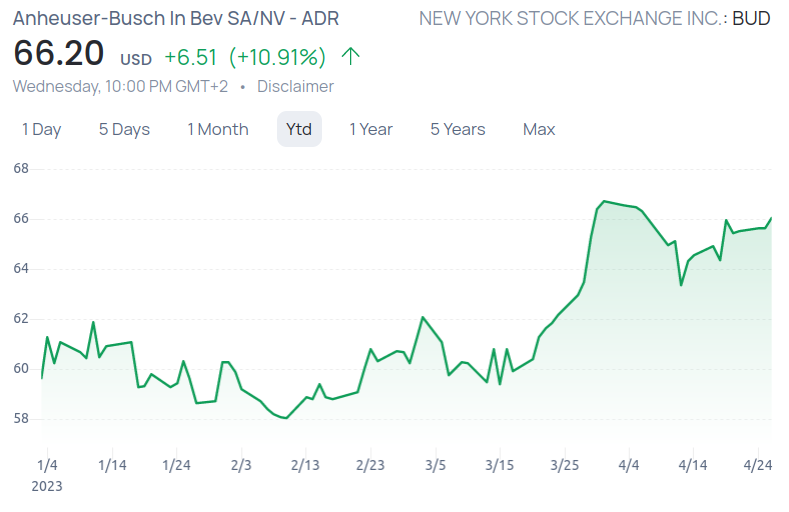The height and width of the screenshot is (512, 789).
Task: Click the 1/14 date axis label
Action: point(112,465)
